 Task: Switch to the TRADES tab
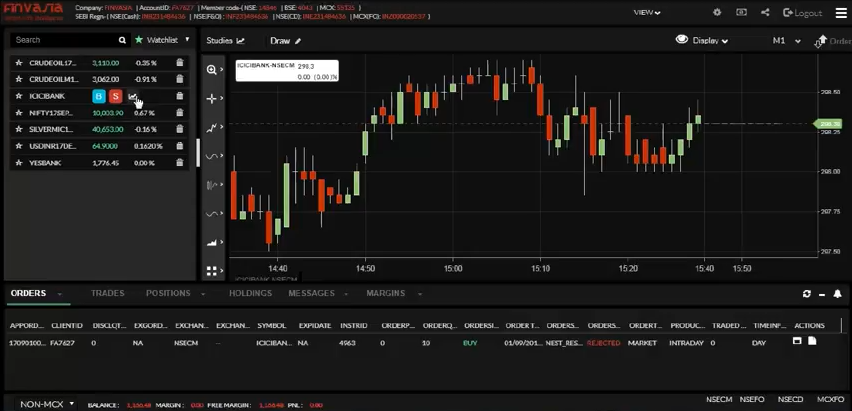[x=108, y=293]
